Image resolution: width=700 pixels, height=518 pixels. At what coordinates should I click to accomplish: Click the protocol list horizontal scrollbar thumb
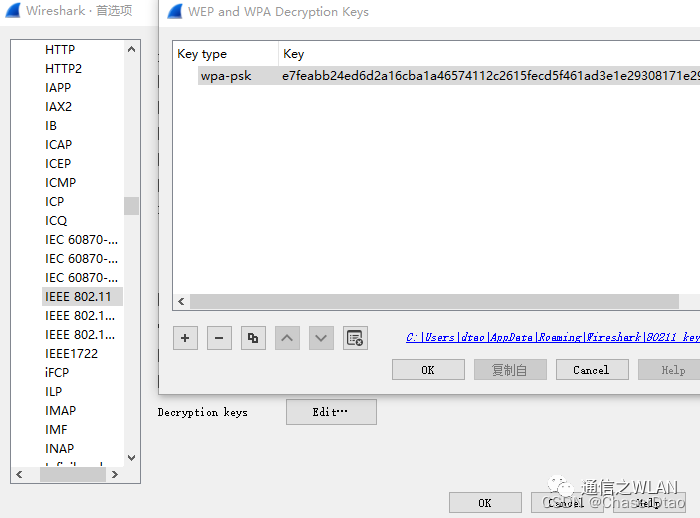[73, 475]
